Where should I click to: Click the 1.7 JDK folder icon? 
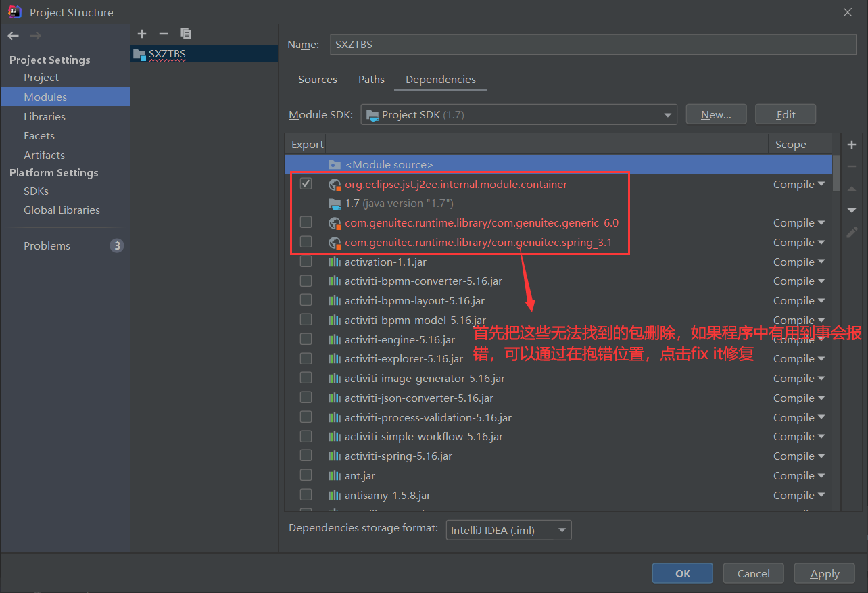pos(335,203)
